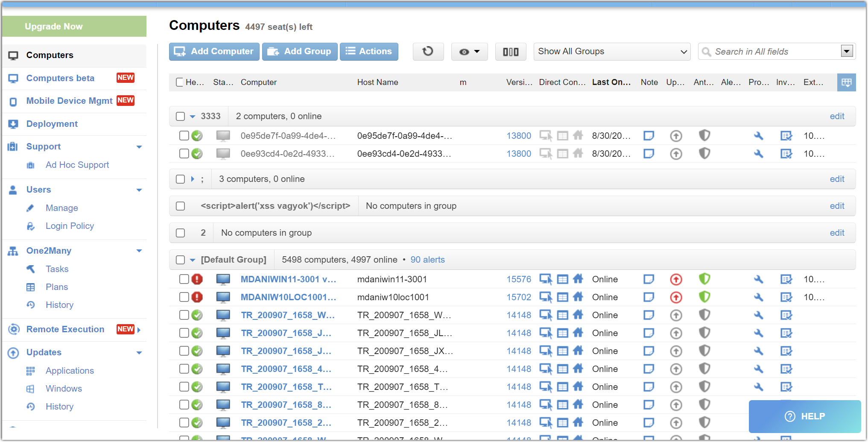This screenshot has height=442, width=868.
Task: Open Ad Hoc Support in sidebar
Action: tap(77, 165)
